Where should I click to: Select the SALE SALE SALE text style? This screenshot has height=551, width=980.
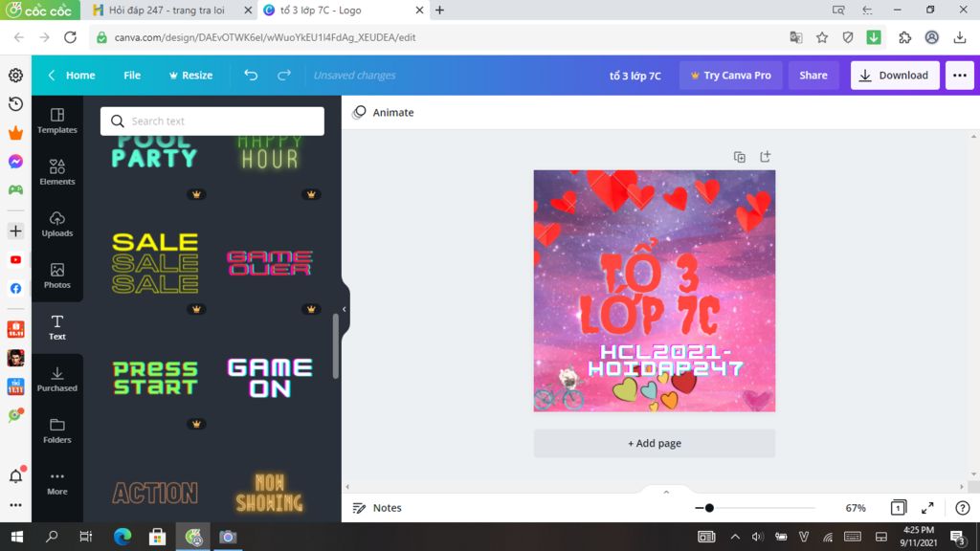(x=155, y=263)
